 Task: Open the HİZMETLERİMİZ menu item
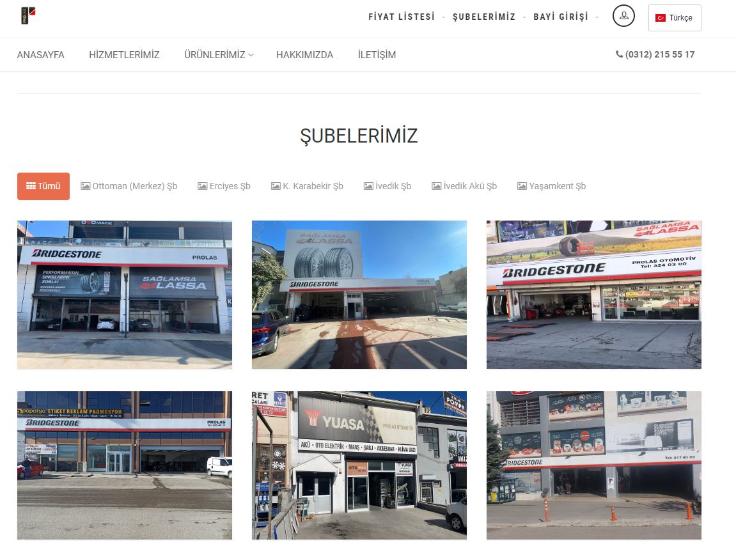125,54
